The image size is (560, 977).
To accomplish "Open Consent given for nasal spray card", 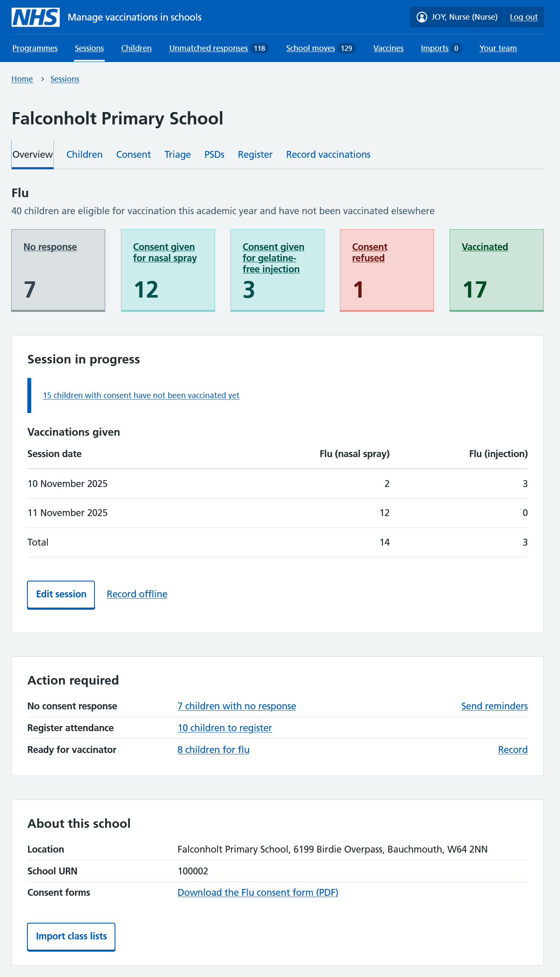I will pyautogui.click(x=168, y=270).
